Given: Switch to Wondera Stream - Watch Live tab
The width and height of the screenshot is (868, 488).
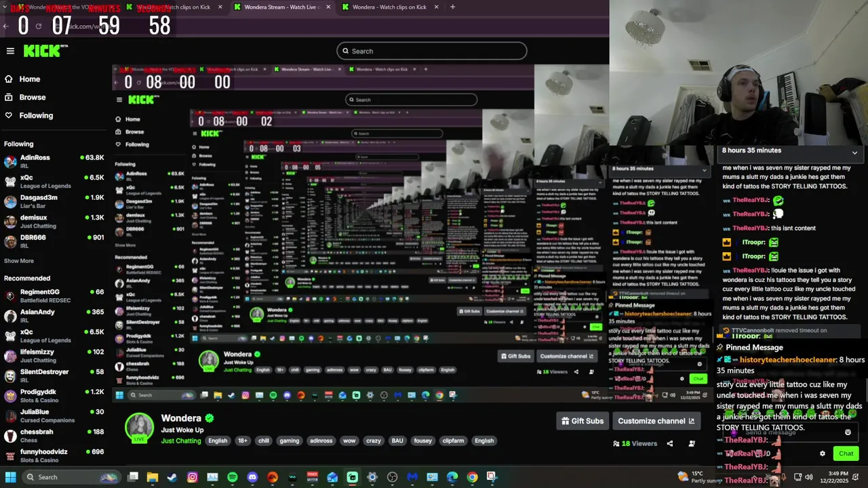Looking at the screenshot, I should coord(282,7).
